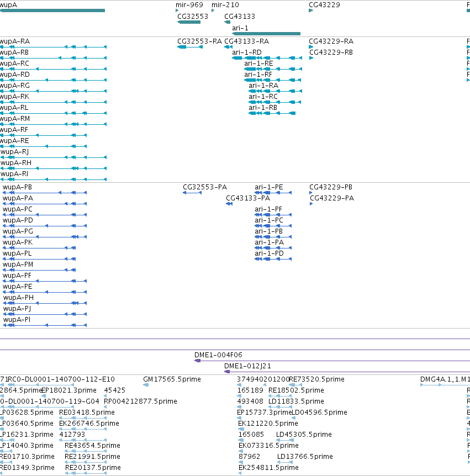This screenshot has height=476, width=470.
Task: Select transcript ari-1-RF
Action: pos(273,80)
